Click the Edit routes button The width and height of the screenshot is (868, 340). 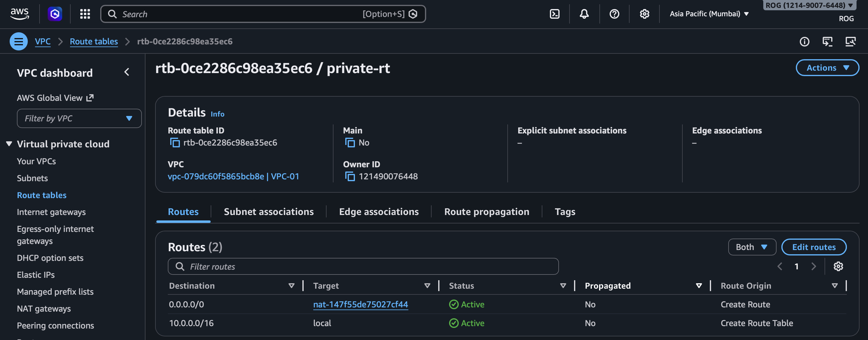[813, 247]
